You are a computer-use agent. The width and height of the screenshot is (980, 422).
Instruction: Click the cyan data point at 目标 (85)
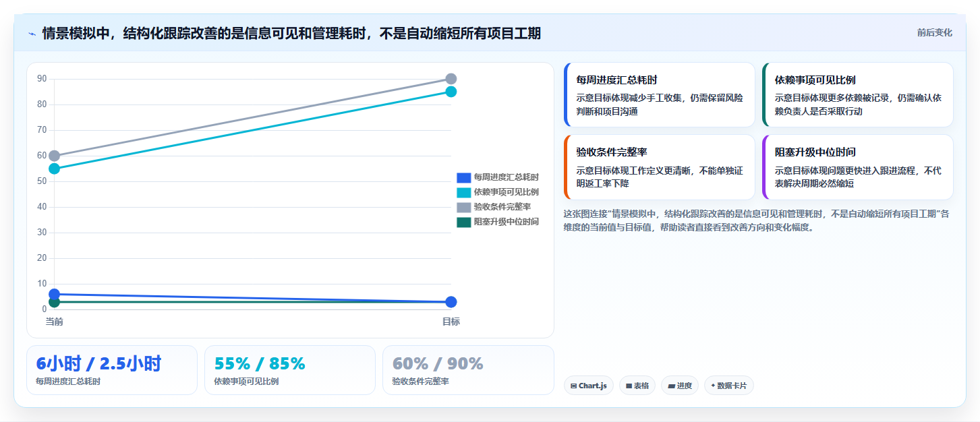[451, 92]
